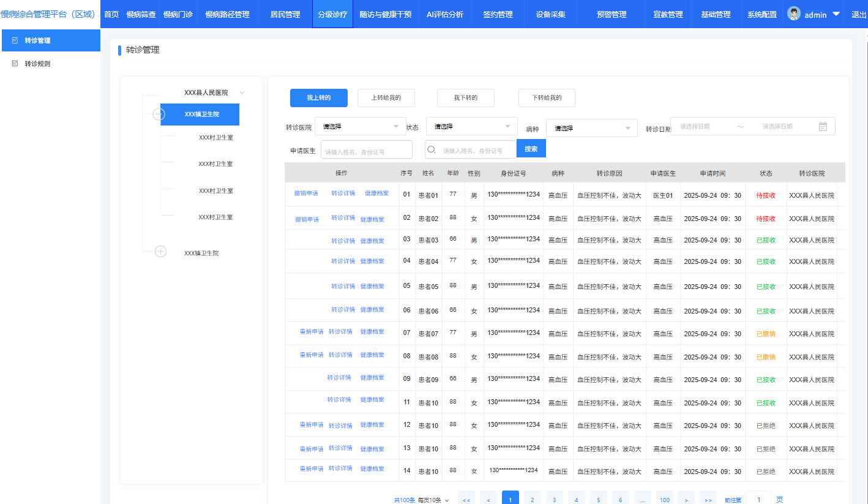Expand the bottom XXX镇卫生院 tree node
This screenshot has height=504, width=868.
[x=160, y=251]
